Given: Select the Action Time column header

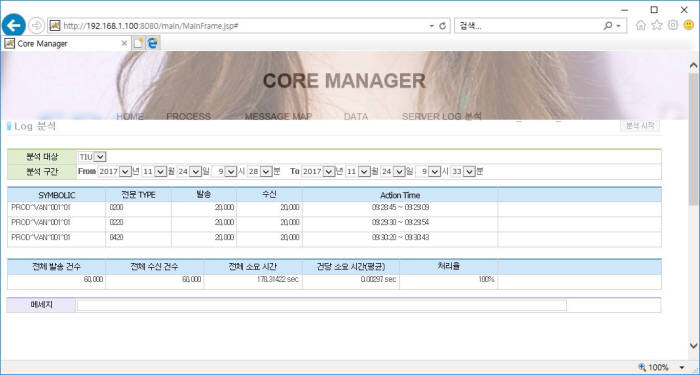Looking at the screenshot, I should coord(400,195).
